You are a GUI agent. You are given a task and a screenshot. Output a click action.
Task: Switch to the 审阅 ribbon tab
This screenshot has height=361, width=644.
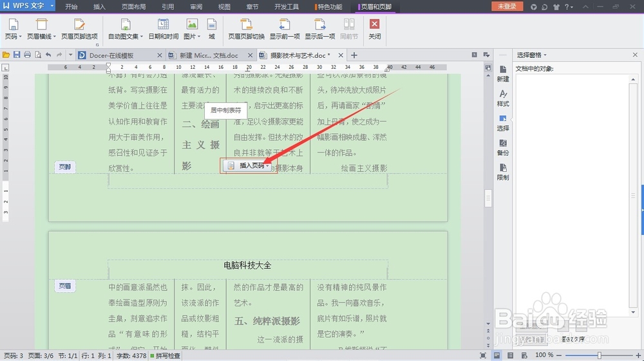[196, 6]
